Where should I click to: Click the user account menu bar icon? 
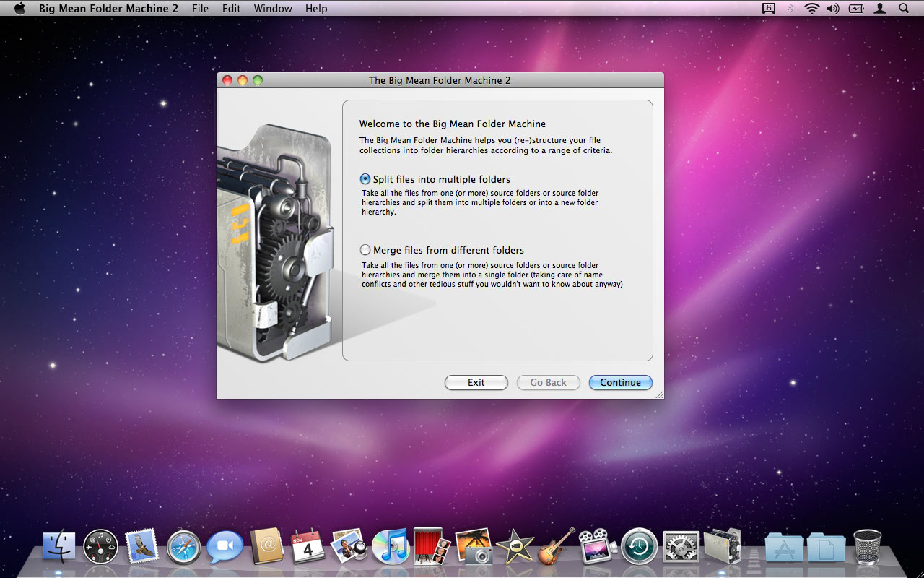880,9
